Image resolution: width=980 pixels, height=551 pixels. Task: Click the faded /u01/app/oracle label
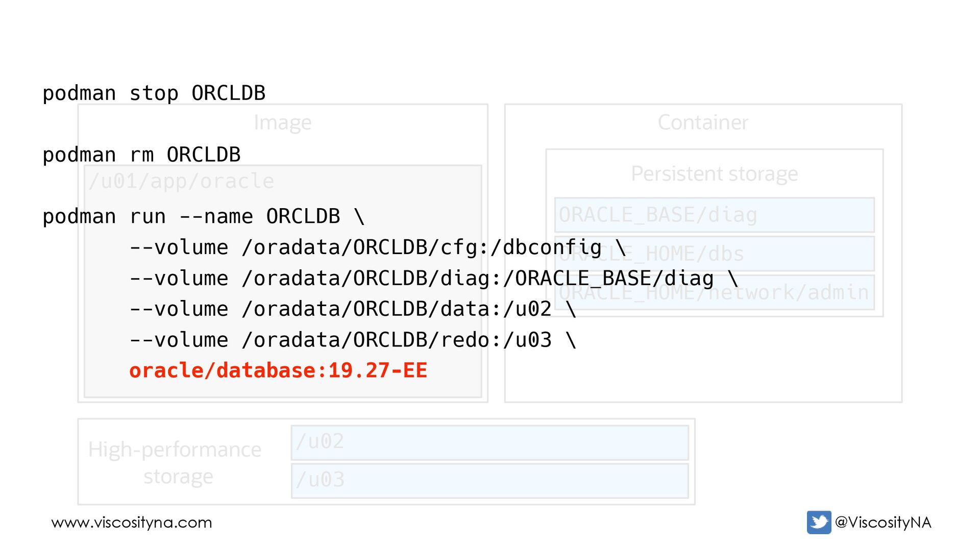(x=181, y=181)
